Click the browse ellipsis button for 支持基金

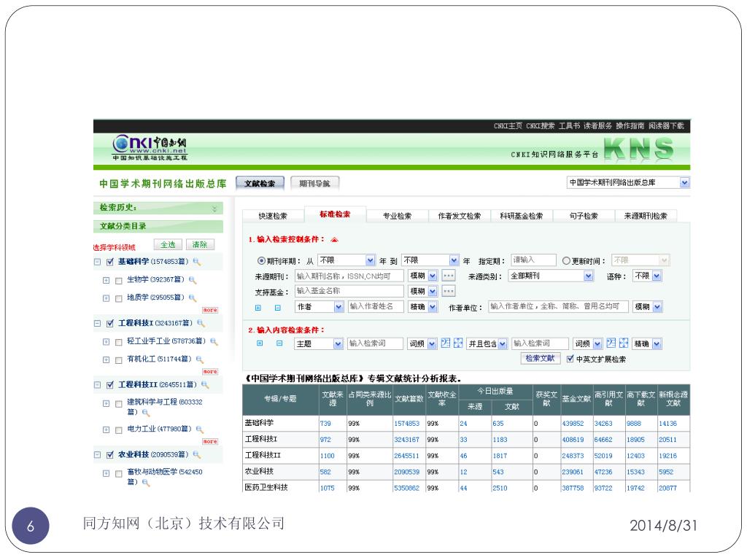[x=449, y=291]
